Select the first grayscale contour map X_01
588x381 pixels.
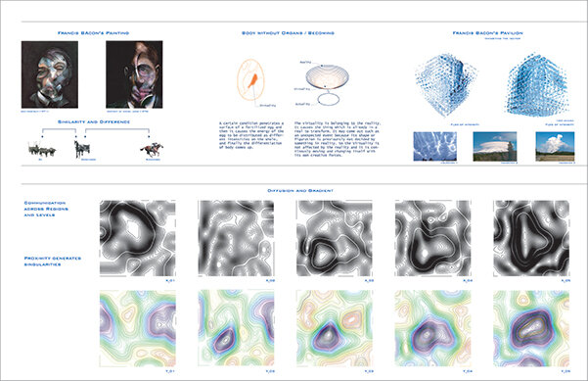[138, 238]
